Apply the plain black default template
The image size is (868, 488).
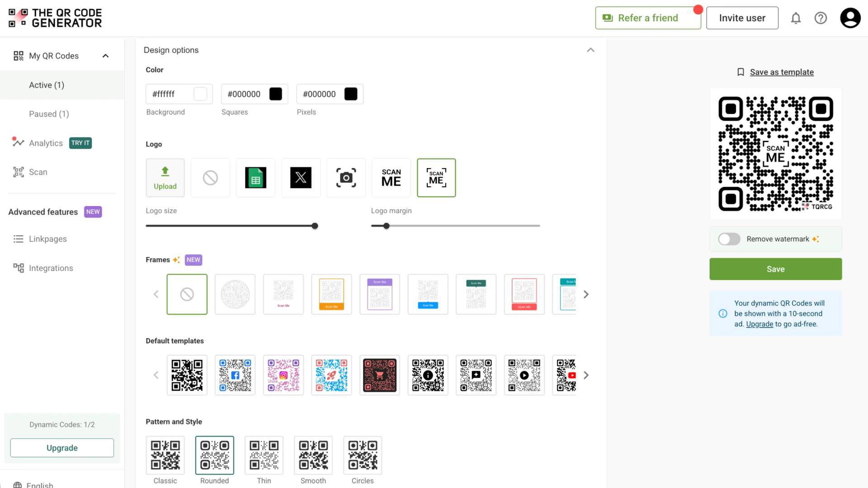(187, 375)
